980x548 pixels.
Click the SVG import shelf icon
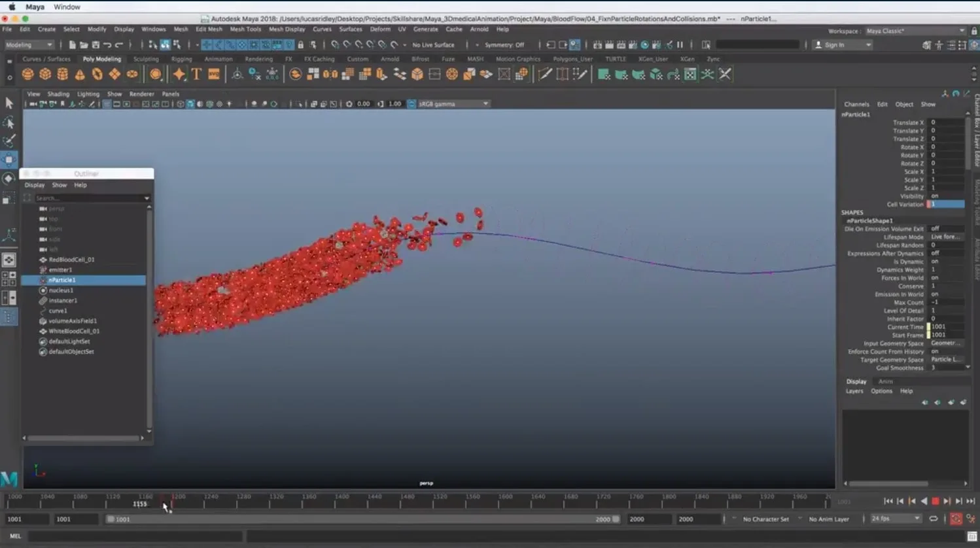point(214,74)
